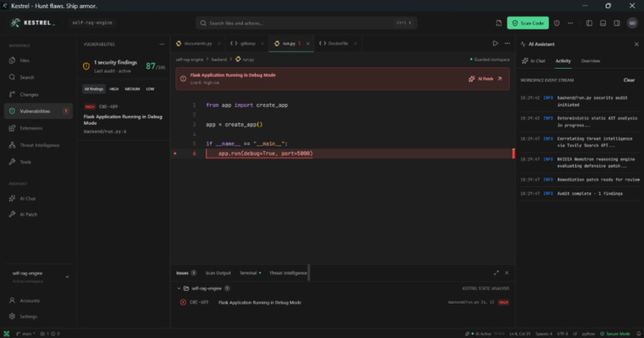644x338 pixels.
Task: Click the file icon left of Scan Code
Action: [499, 23]
